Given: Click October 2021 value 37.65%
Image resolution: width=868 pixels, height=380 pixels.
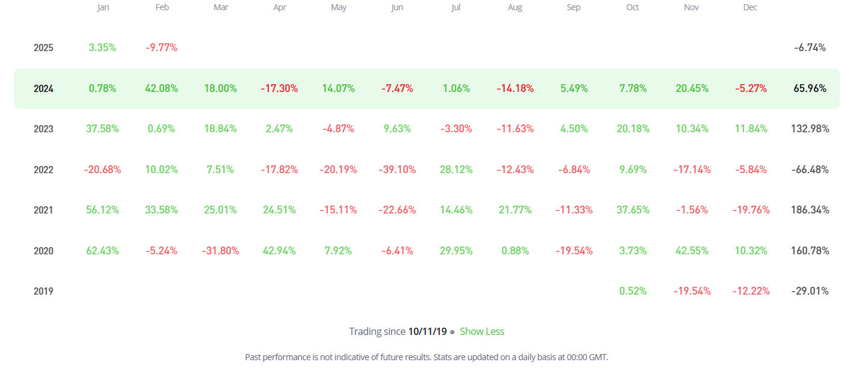Looking at the screenshot, I should pos(633,210).
